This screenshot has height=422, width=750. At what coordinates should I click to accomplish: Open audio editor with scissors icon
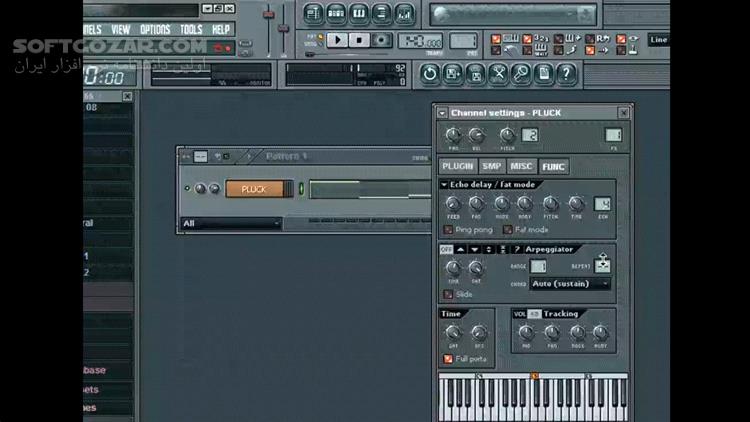click(x=498, y=74)
